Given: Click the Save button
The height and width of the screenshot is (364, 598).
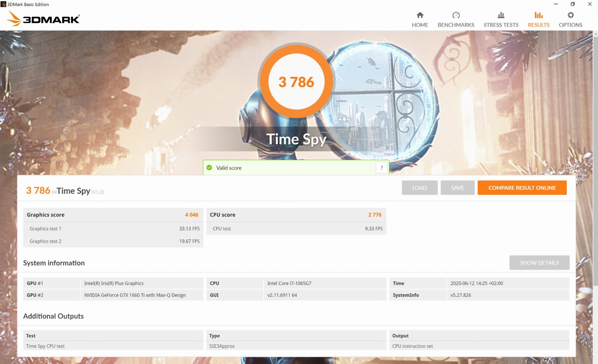Looking at the screenshot, I should click(457, 188).
